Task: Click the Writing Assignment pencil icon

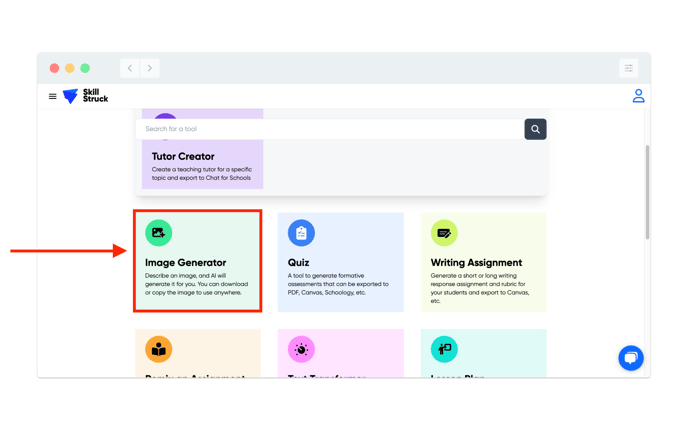Action: [444, 233]
